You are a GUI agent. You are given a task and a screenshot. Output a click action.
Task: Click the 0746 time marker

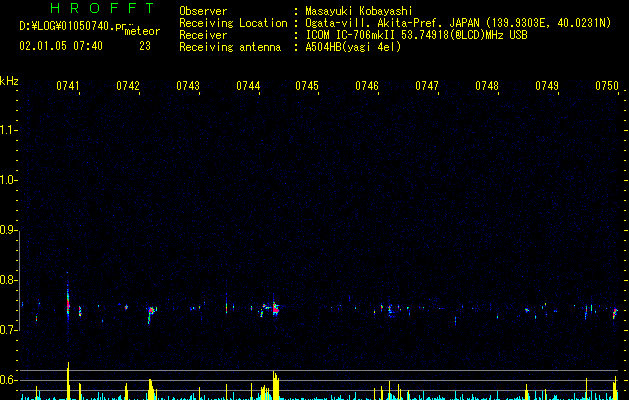367,86
